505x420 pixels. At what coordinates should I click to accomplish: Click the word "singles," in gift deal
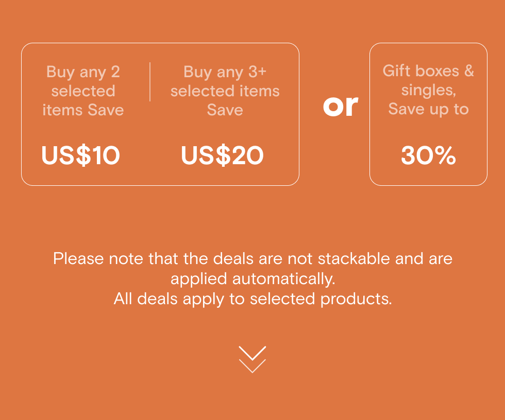[x=428, y=90]
